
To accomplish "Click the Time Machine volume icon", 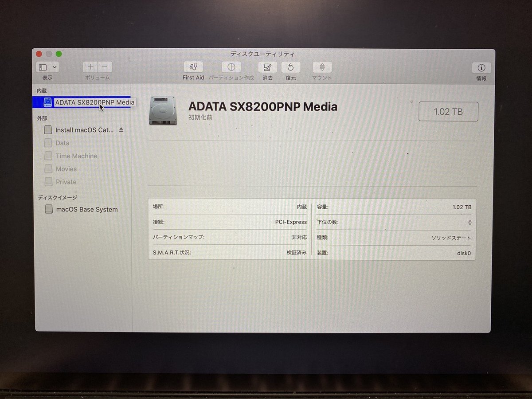I will (48, 156).
